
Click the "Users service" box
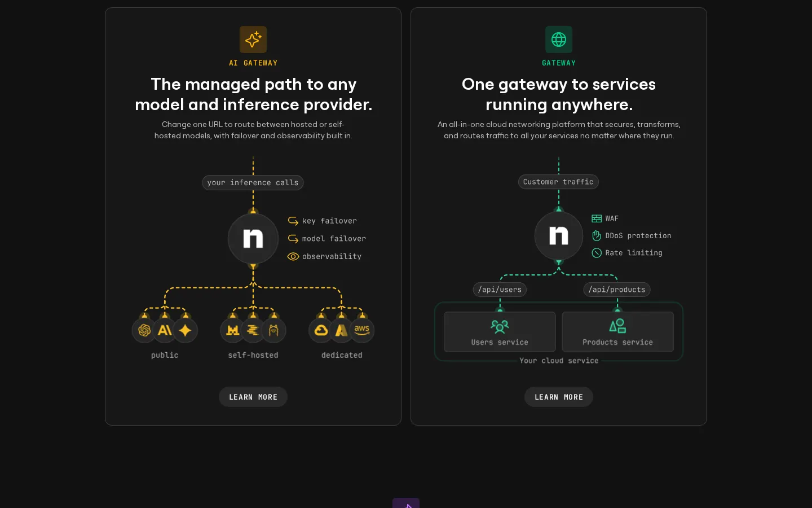click(x=500, y=332)
